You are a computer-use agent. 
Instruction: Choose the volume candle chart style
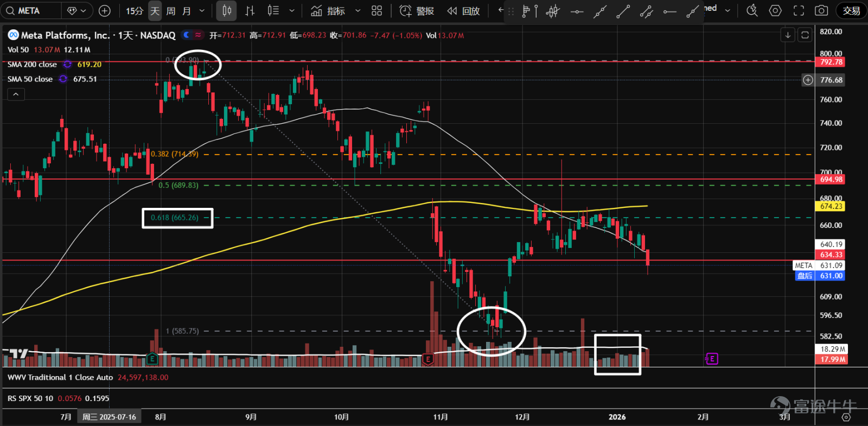tap(273, 10)
